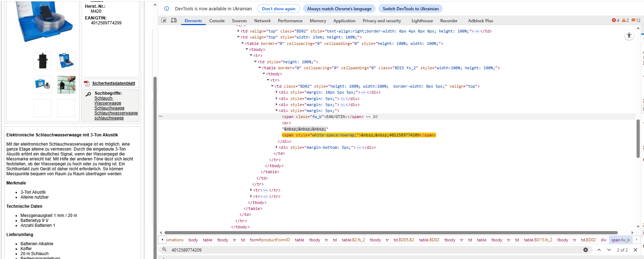Collapse the td valign top width 15em node
This screenshot has width=644, height=259.
238,37
